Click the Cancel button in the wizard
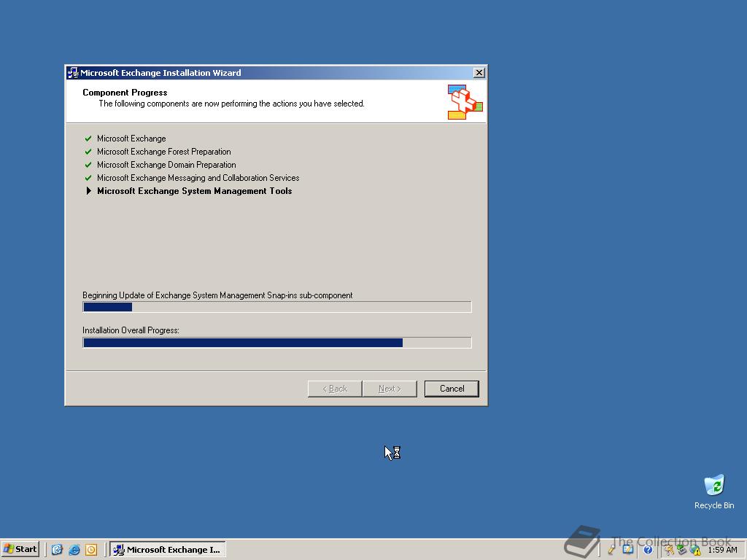This screenshot has width=747, height=560. pos(452,389)
